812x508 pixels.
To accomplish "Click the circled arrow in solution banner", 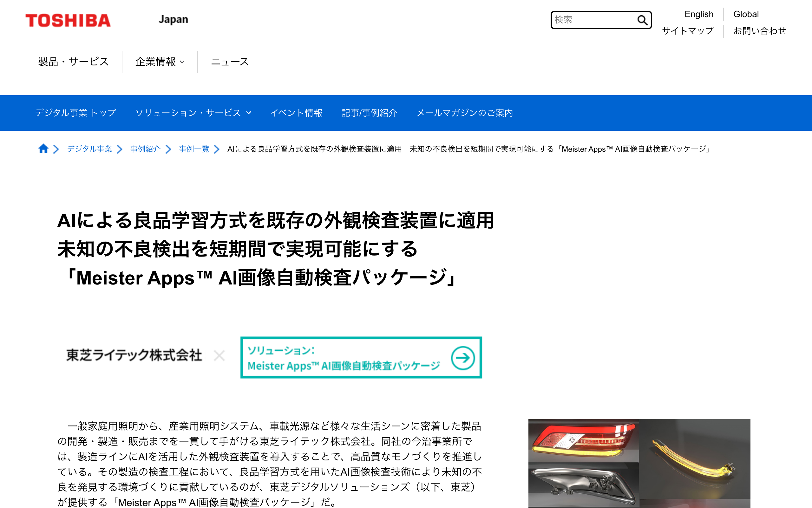I will tap(463, 358).
